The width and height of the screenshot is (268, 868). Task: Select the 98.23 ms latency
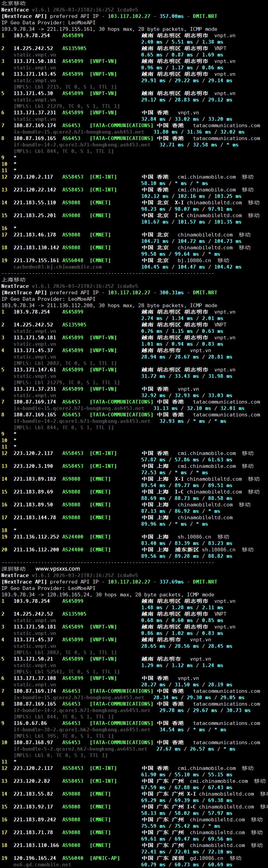pyautogui.click(x=153, y=209)
